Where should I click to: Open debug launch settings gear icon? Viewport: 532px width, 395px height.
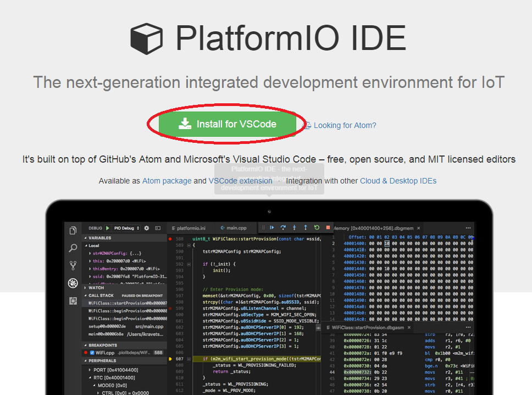(147, 228)
